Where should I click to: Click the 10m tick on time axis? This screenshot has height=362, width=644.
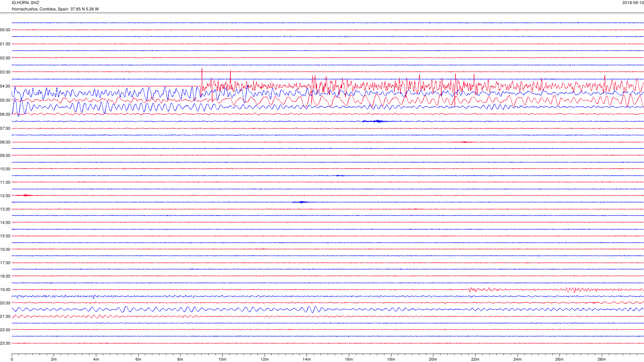tap(222, 359)
